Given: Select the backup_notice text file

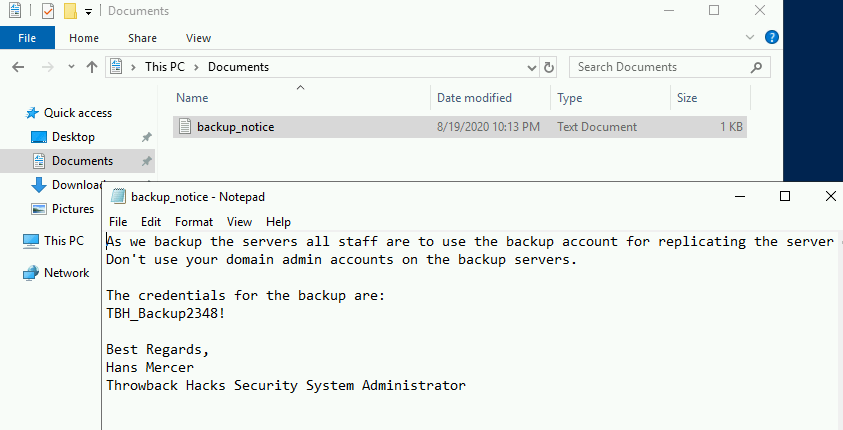Looking at the screenshot, I should [235, 127].
